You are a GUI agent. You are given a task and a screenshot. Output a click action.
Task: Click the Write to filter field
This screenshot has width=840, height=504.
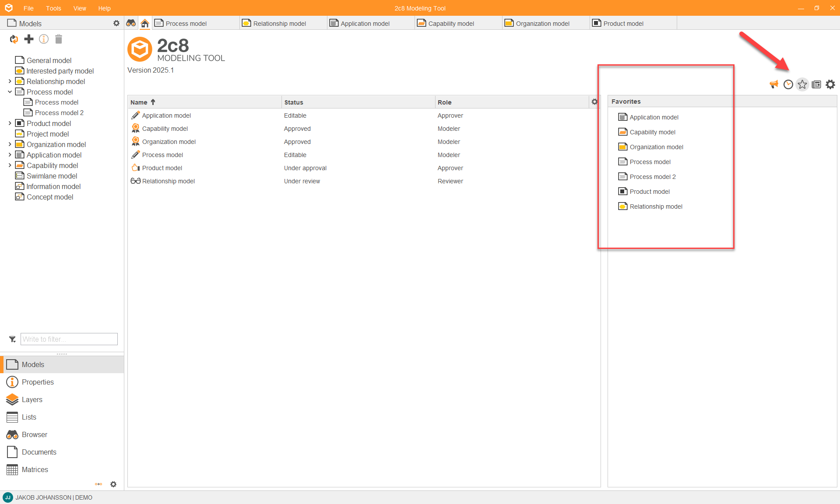[x=69, y=339]
